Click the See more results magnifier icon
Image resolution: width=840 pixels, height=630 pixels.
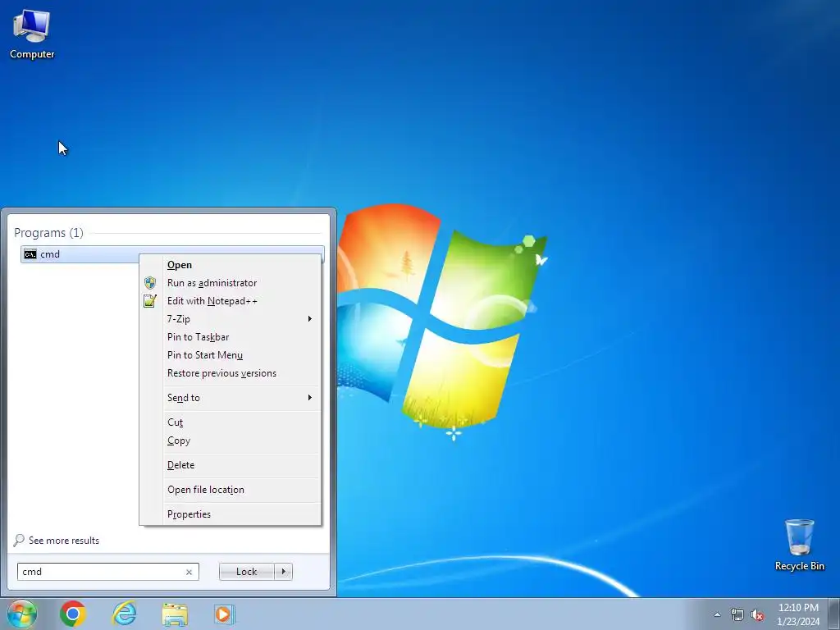click(x=19, y=540)
